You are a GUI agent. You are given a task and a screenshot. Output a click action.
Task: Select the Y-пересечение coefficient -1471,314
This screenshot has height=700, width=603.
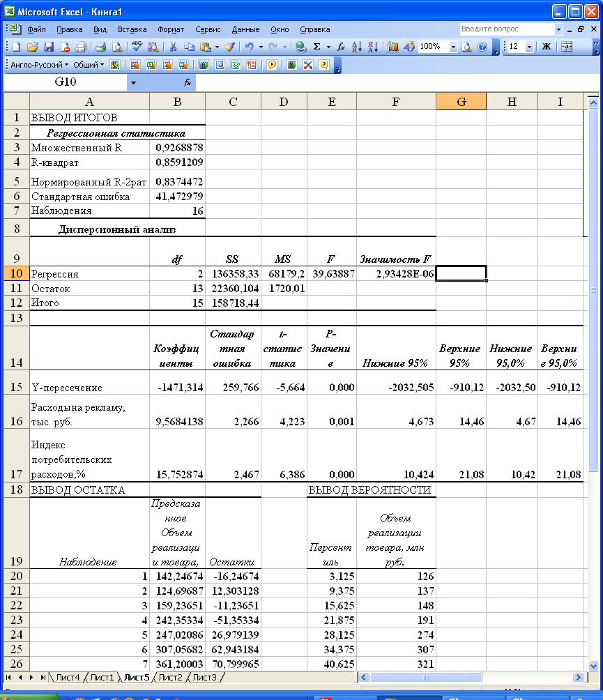coord(177,382)
